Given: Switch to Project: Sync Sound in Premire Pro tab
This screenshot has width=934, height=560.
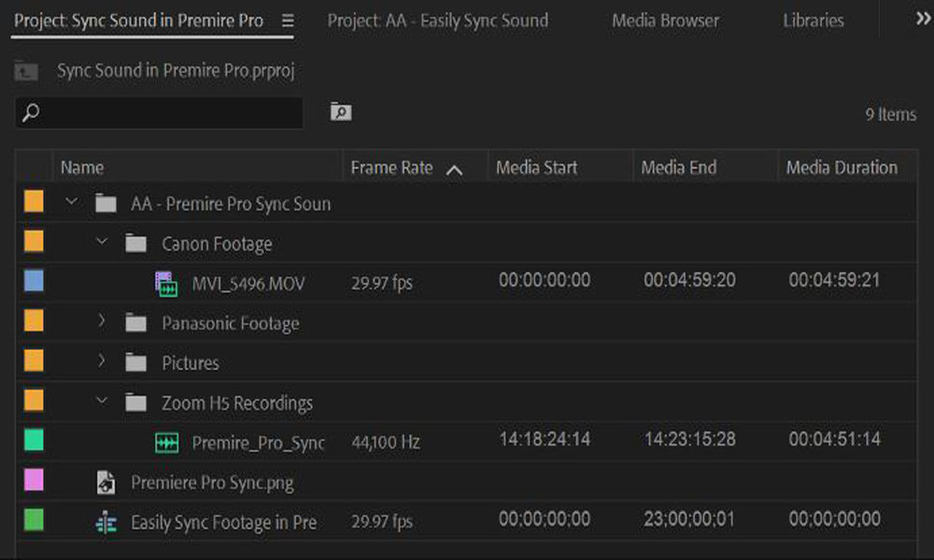Looking at the screenshot, I should (x=138, y=21).
